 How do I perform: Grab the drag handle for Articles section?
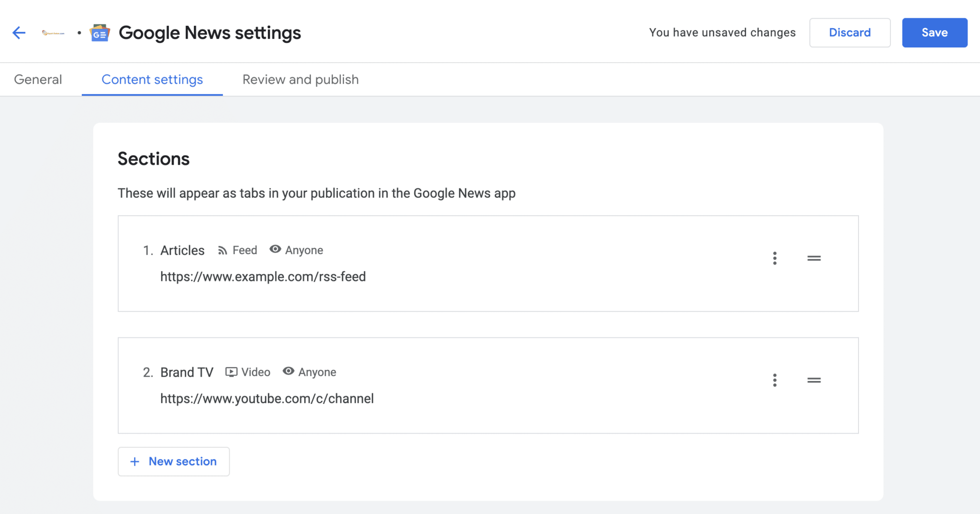click(813, 258)
